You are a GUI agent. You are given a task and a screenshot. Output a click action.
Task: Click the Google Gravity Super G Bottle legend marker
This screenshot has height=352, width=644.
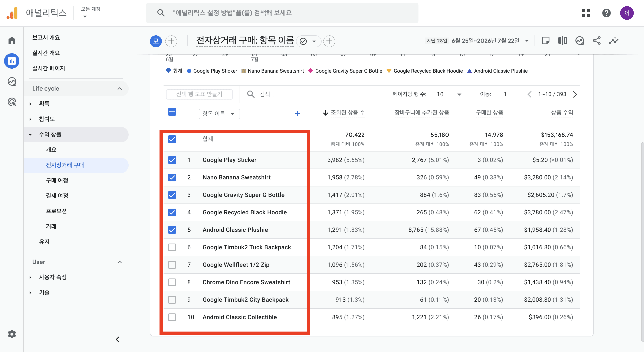tap(310, 71)
